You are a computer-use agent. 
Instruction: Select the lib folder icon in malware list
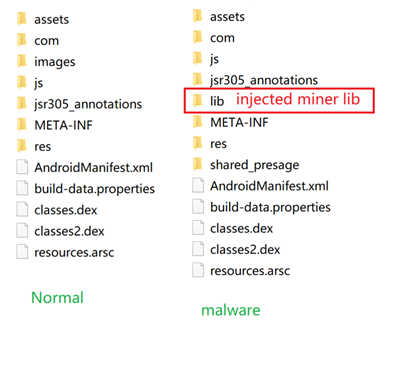(198, 101)
